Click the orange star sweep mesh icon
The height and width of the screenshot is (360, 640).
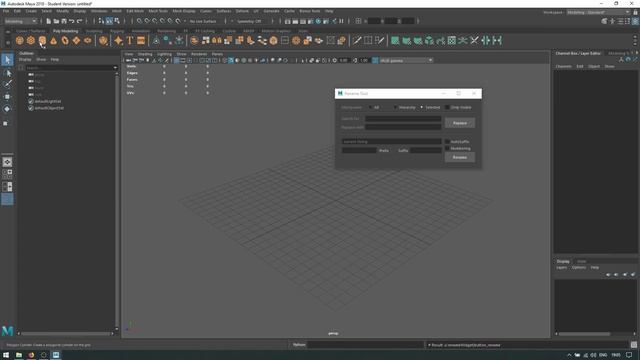(x=118, y=40)
